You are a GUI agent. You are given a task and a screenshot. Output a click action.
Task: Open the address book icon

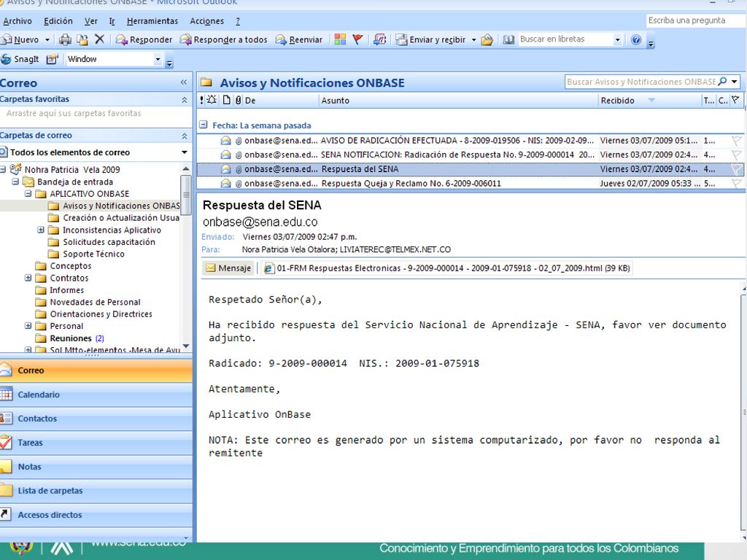(508, 39)
